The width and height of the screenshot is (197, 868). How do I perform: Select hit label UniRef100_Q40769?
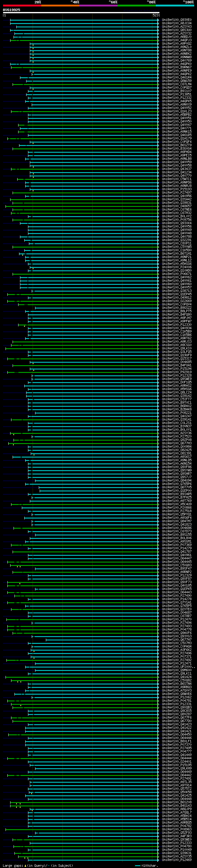point(177,60)
